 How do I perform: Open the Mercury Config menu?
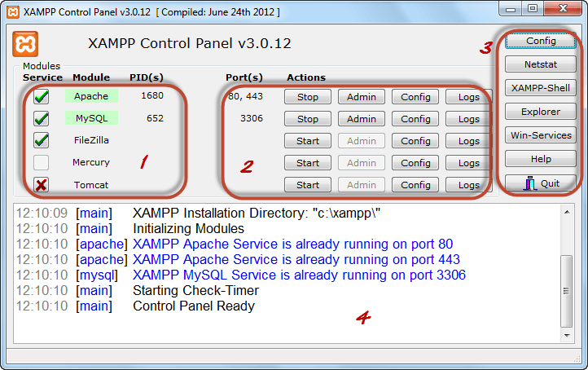click(x=415, y=163)
